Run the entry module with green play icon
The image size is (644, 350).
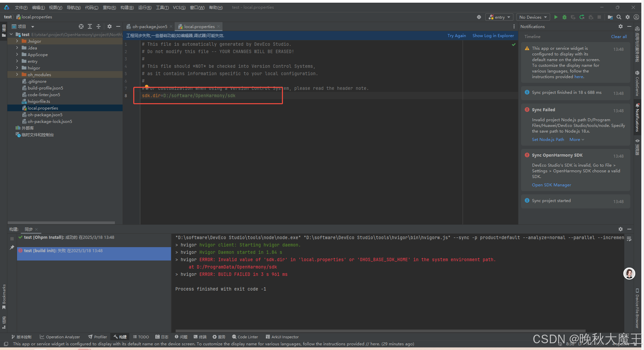click(x=556, y=17)
